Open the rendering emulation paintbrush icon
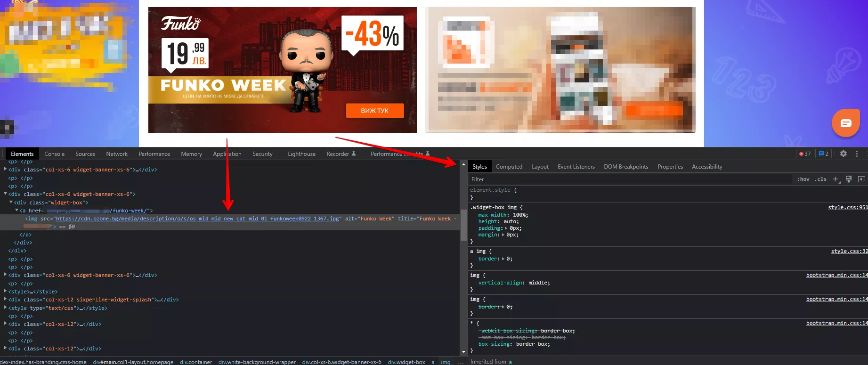 point(849,179)
